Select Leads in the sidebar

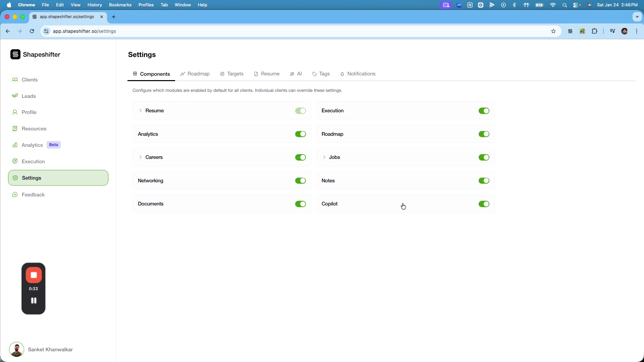coord(29,96)
